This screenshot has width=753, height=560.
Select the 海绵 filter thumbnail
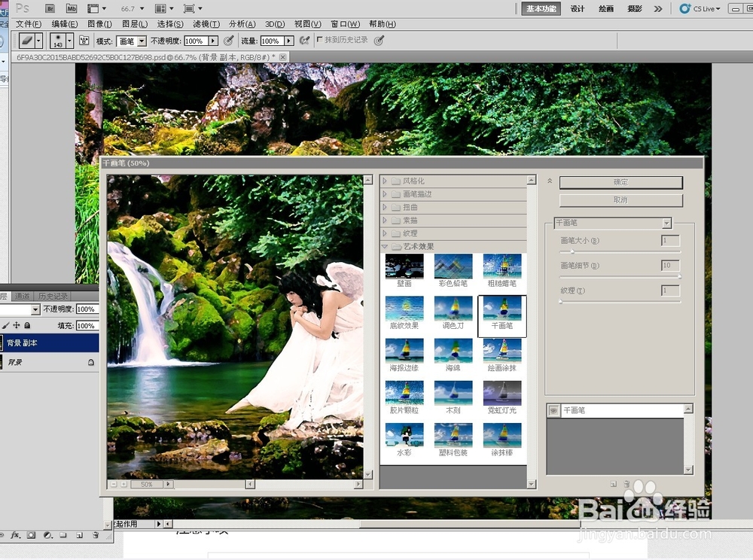coord(453,351)
